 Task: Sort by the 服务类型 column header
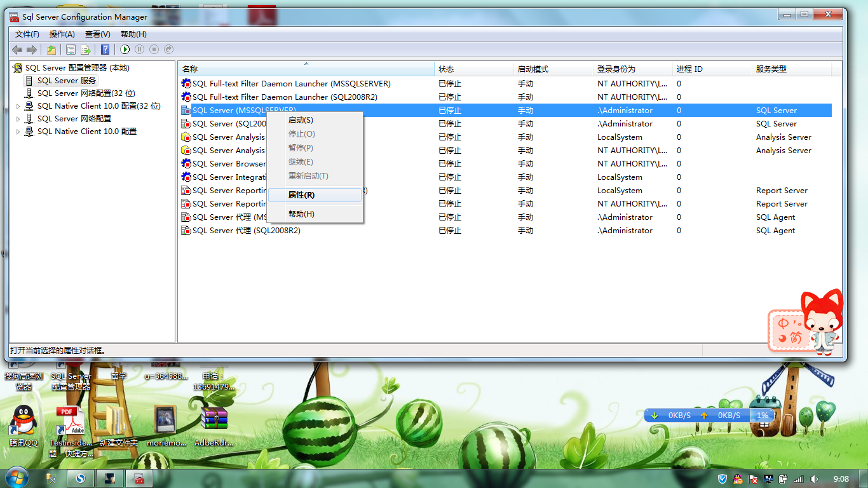[792, 69]
